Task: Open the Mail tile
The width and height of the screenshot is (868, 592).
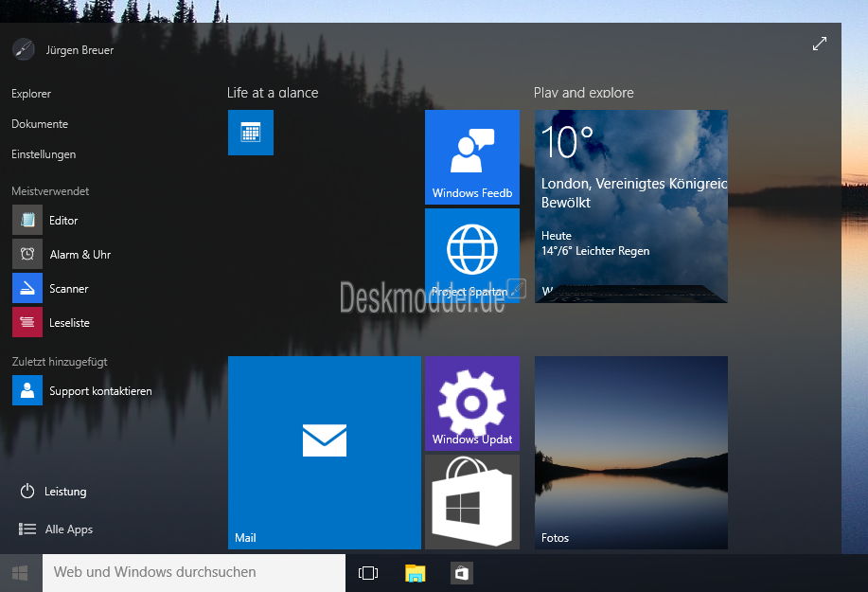Action: click(325, 453)
